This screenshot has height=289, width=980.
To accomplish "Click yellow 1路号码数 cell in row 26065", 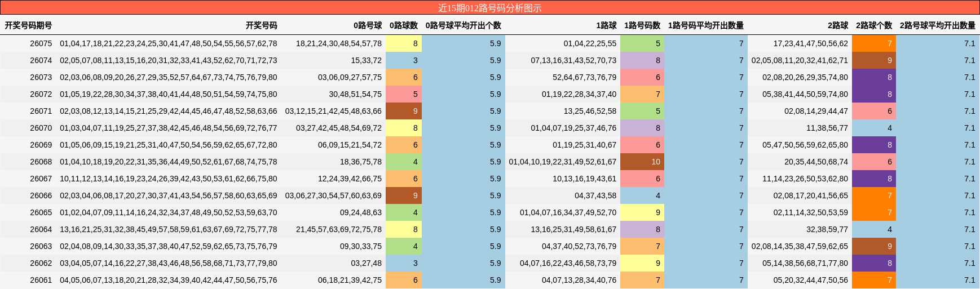I will (x=642, y=212).
